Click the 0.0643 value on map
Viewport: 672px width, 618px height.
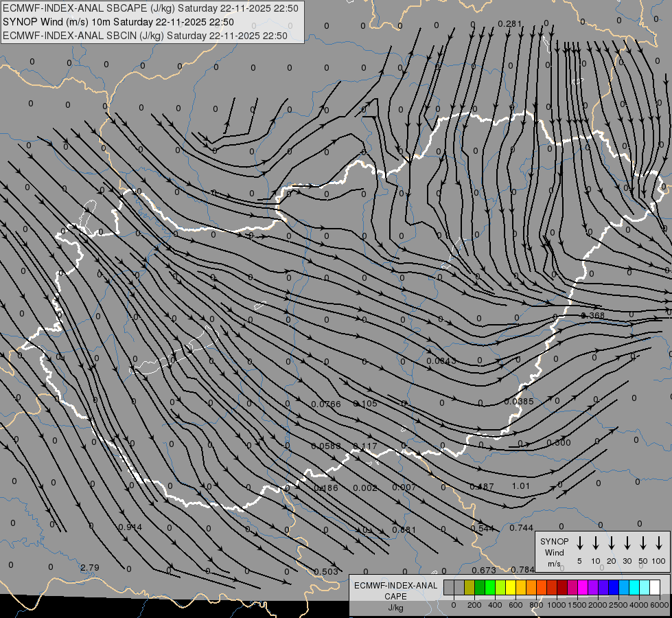pos(441,361)
